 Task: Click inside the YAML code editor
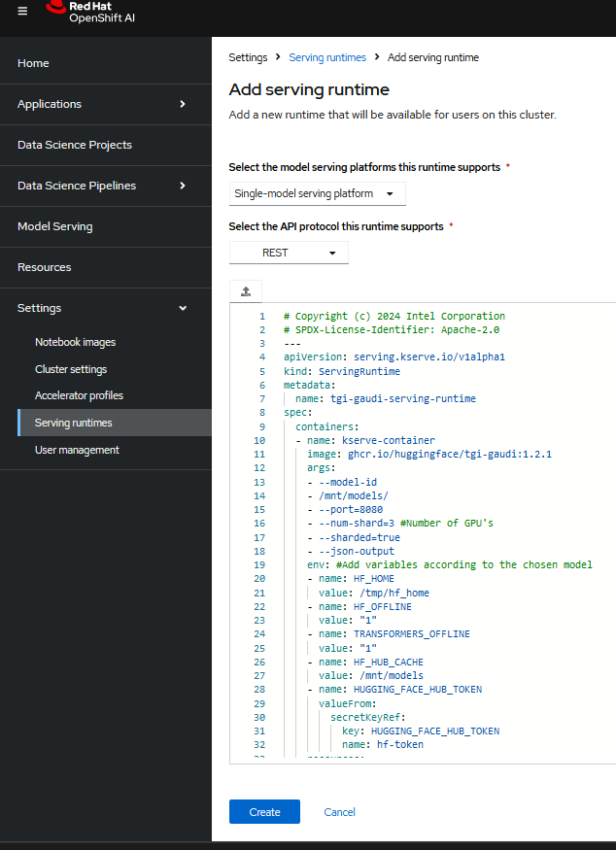pyautogui.click(x=437, y=525)
